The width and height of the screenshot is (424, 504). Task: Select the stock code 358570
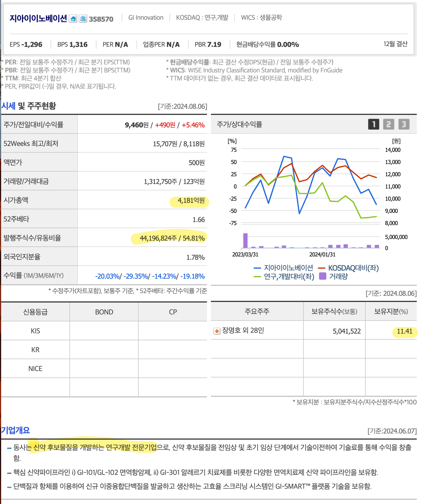101,19
